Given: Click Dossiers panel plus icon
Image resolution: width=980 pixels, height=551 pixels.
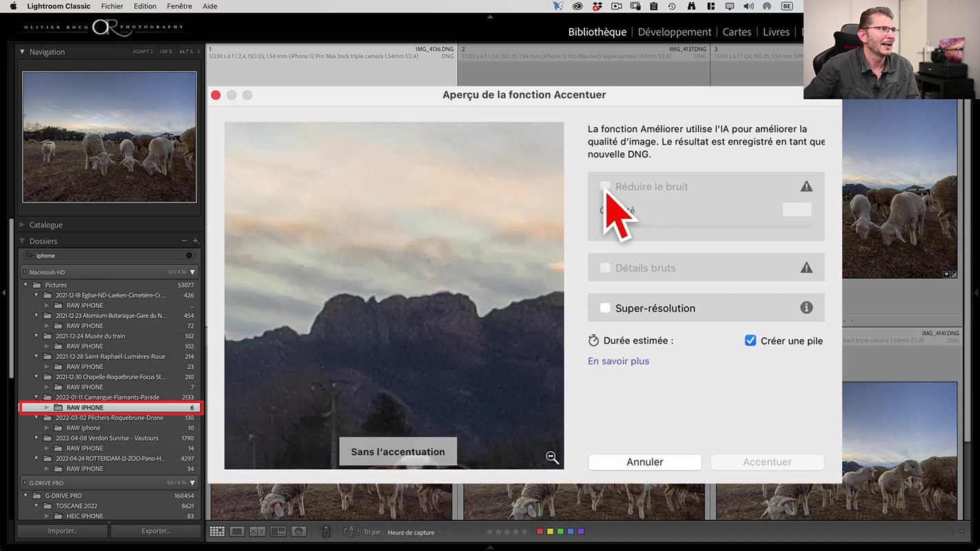Looking at the screenshot, I should [196, 241].
